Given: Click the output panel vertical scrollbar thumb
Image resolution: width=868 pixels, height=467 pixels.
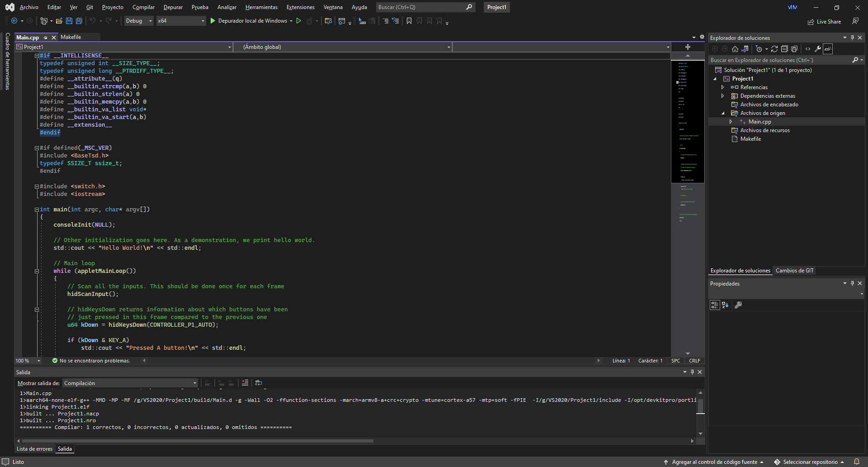Looking at the screenshot, I should click(700, 406).
